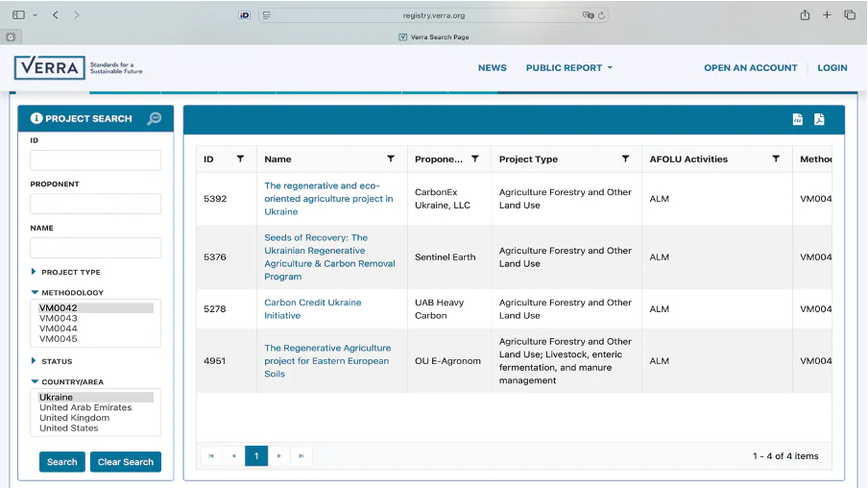Export results using the PDF icon
Screen dimensions: 868x488
[x=819, y=119]
